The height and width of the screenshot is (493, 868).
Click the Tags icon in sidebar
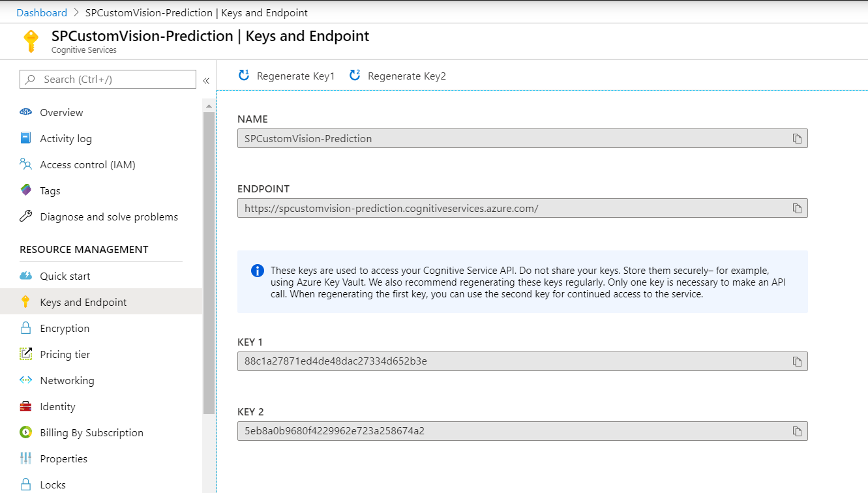26,190
